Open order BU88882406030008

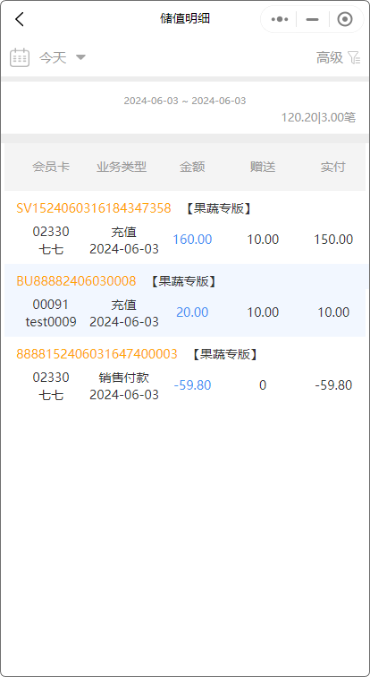pos(76,282)
